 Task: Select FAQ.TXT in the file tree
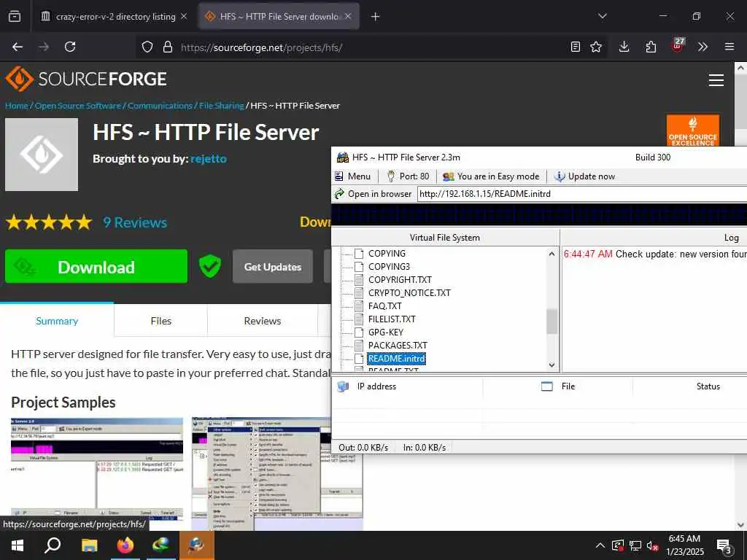click(x=385, y=306)
